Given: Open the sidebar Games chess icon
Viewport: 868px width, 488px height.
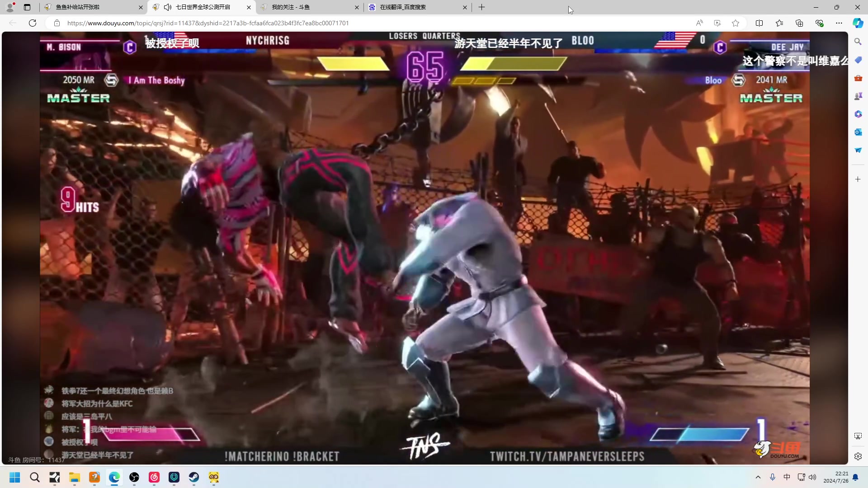Looking at the screenshot, I should (x=858, y=96).
